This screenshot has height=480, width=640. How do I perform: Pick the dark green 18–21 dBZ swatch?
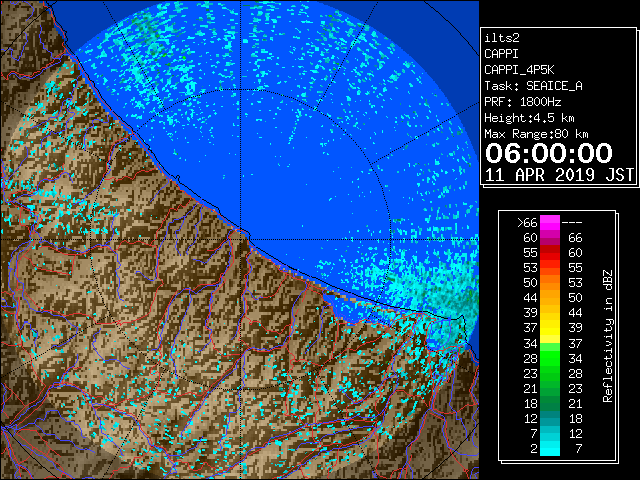click(550, 403)
